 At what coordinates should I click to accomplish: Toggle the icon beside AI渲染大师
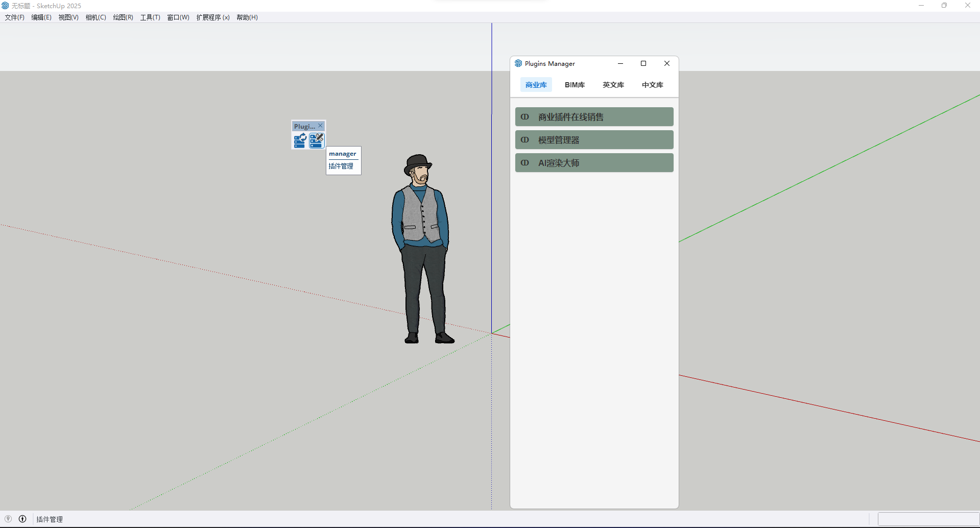click(x=524, y=163)
